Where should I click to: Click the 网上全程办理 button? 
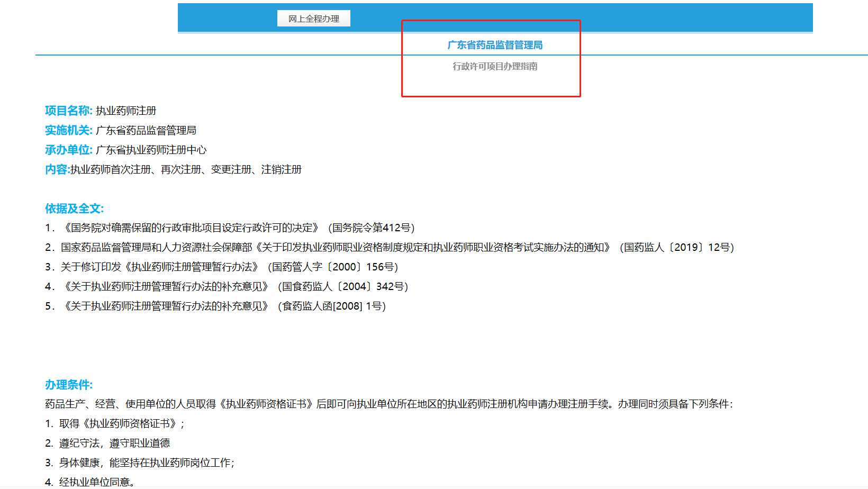tap(313, 19)
